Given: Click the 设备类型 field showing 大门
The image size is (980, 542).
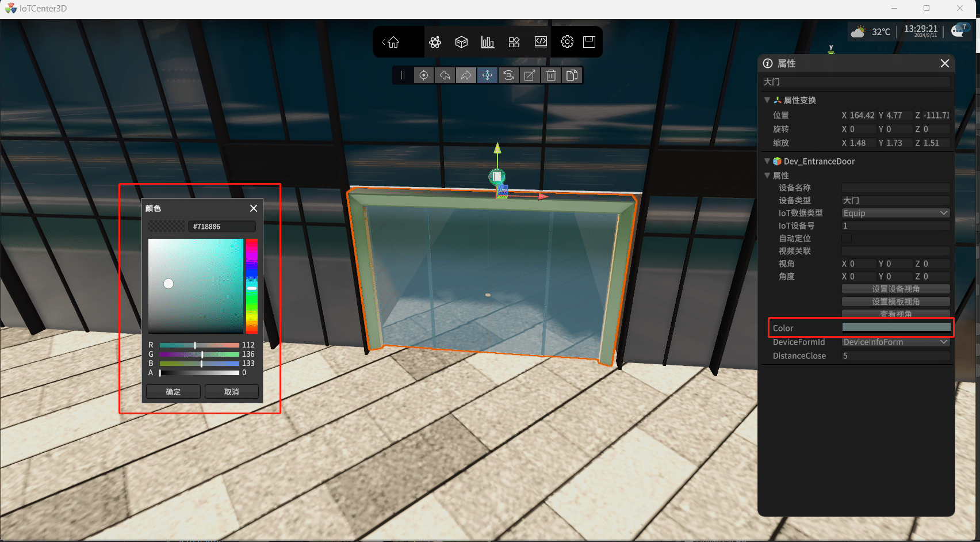Looking at the screenshot, I should 895,200.
